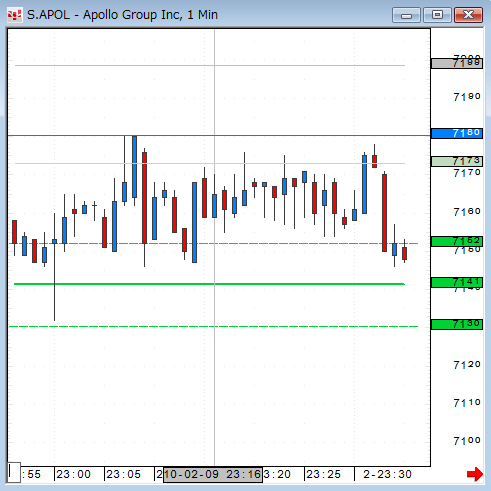Click the 2-23:30 time axis label
Viewport: 491px width, 491px height.
click(387, 474)
